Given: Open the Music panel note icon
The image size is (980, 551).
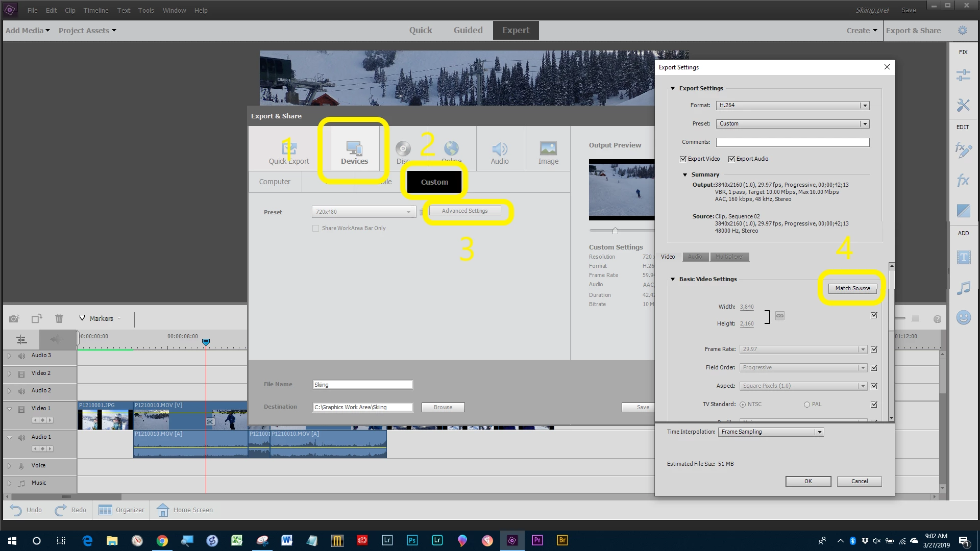Looking at the screenshot, I should point(963,288).
